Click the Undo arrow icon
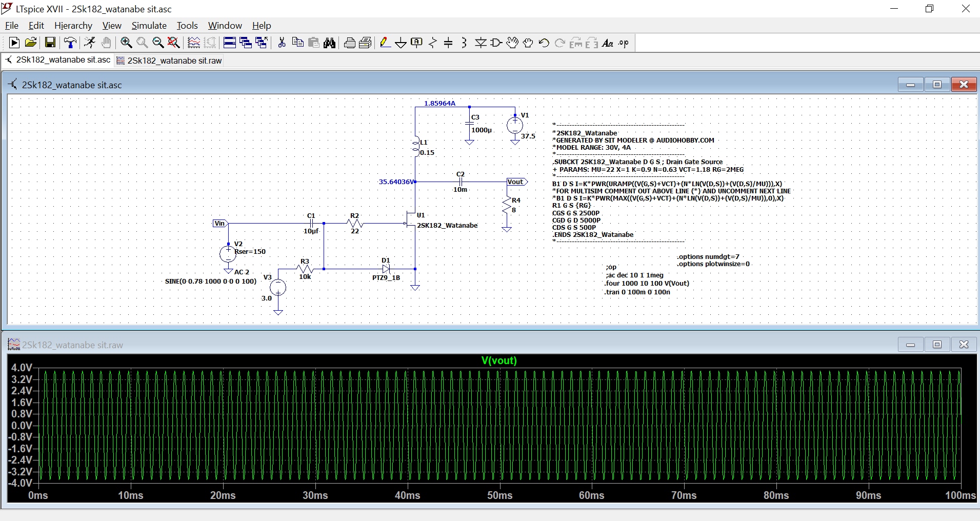The height and width of the screenshot is (521, 980). [x=544, y=43]
